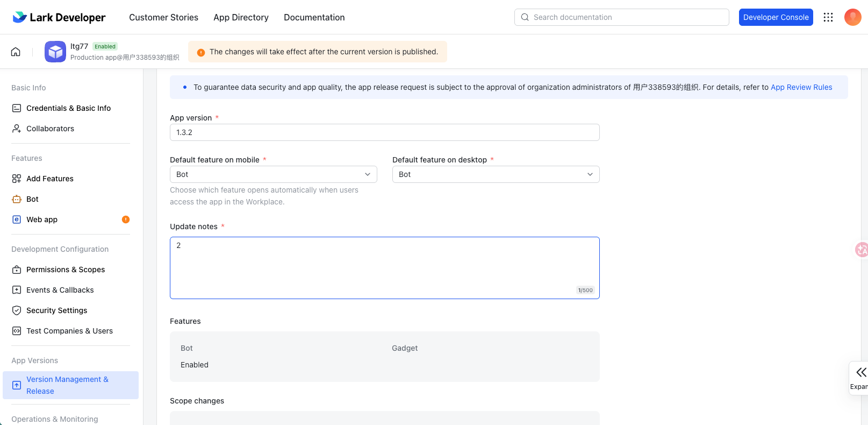This screenshot has height=425, width=868.
Task: Open Default feature on desktop dropdown
Action: [x=496, y=174]
